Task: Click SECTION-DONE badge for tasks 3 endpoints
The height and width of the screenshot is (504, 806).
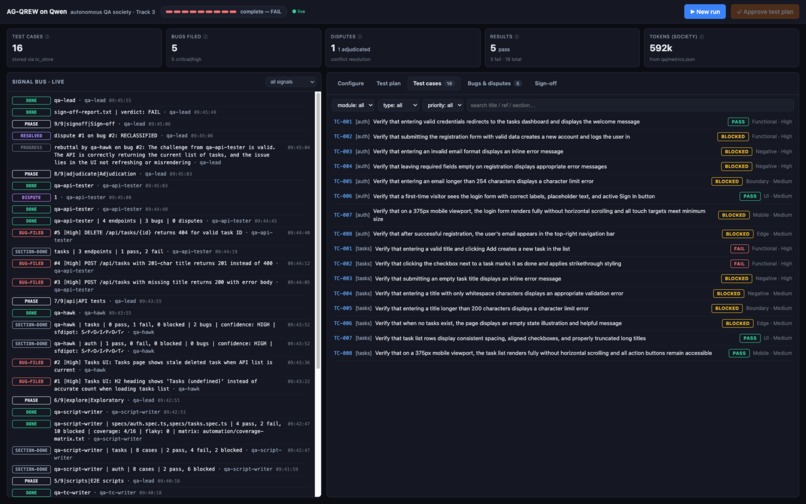Action: pyautogui.click(x=31, y=252)
